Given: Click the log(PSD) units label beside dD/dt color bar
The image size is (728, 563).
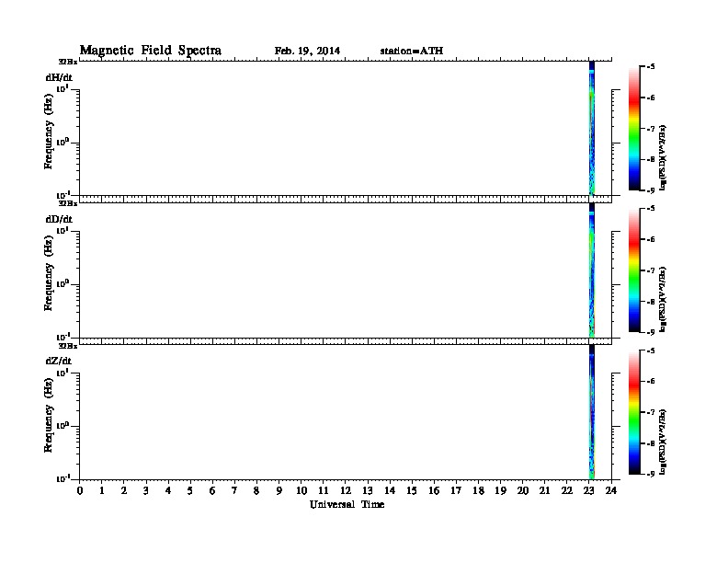Looking at the screenshot, I should [663, 300].
